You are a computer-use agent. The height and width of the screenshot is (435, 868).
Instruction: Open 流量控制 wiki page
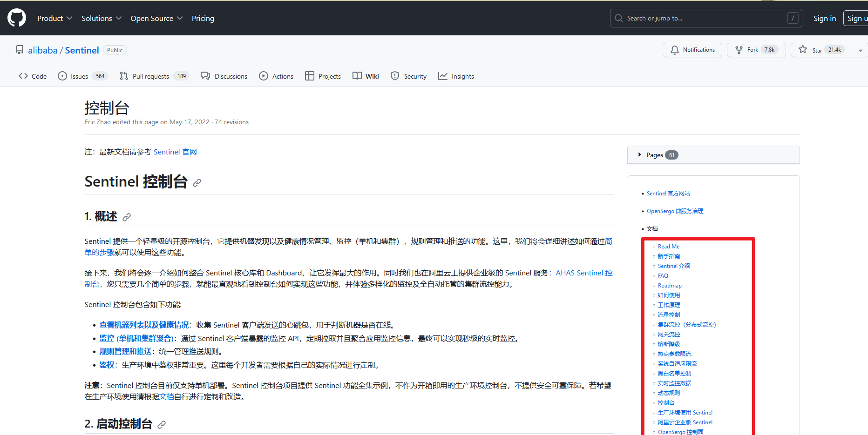(x=669, y=315)
